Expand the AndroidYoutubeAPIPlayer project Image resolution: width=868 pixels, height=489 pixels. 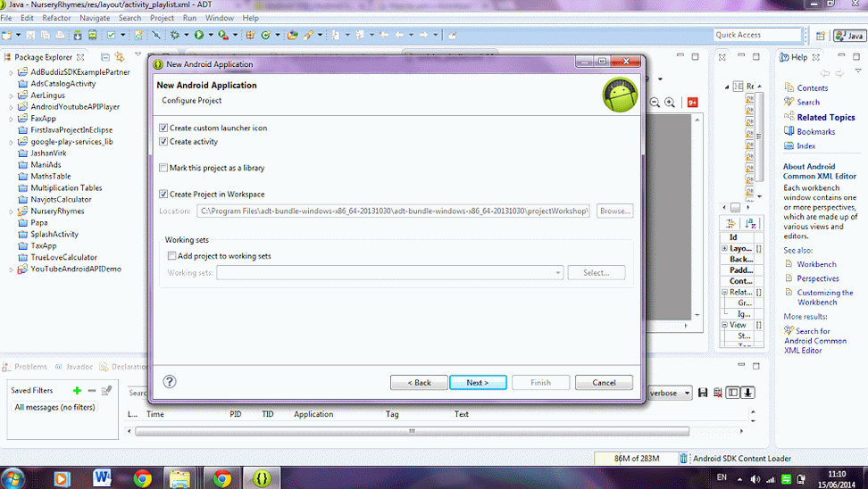pos(11,107)
